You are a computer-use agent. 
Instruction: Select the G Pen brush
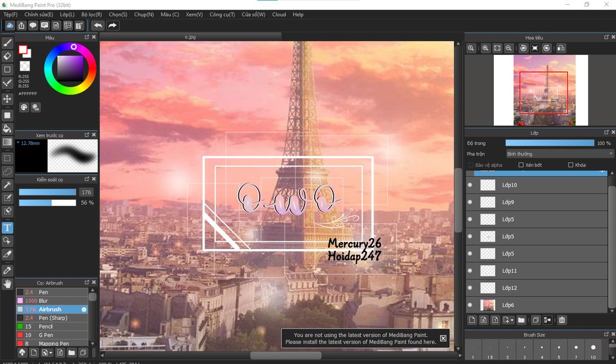[52, 335]
